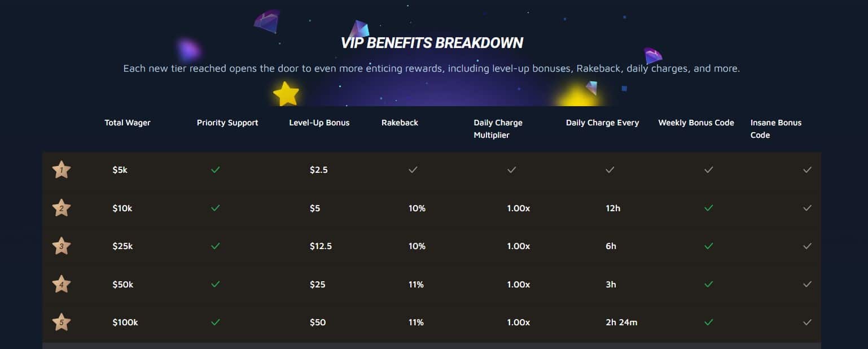The height and width of the screenshot is (349, 868).
Task: Click the Total Wager column header
Action: coord(128,123)
